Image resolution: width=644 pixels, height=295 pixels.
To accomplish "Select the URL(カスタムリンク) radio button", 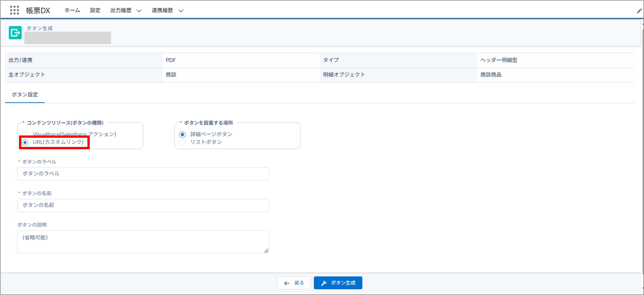I will [25, 143].
